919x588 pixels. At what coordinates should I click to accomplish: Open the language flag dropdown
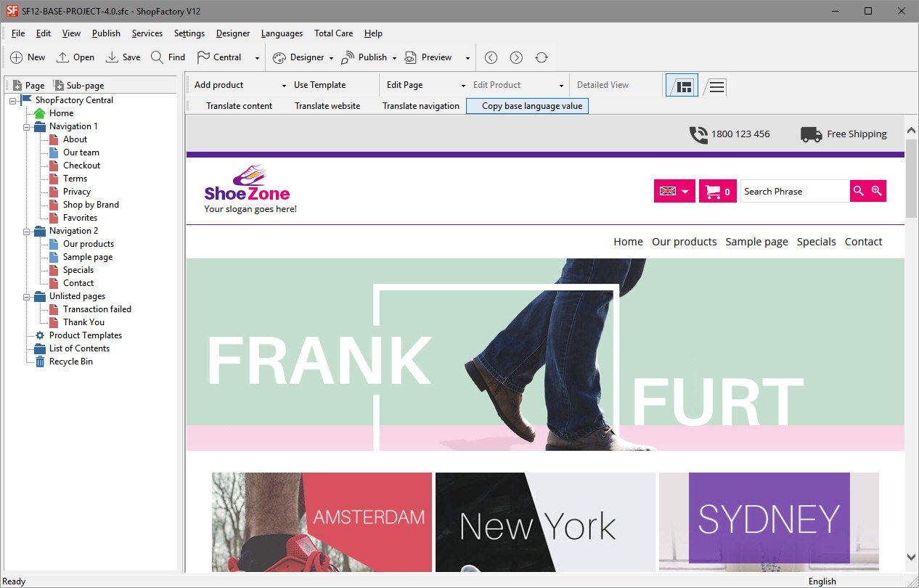[x=674, y=192]
